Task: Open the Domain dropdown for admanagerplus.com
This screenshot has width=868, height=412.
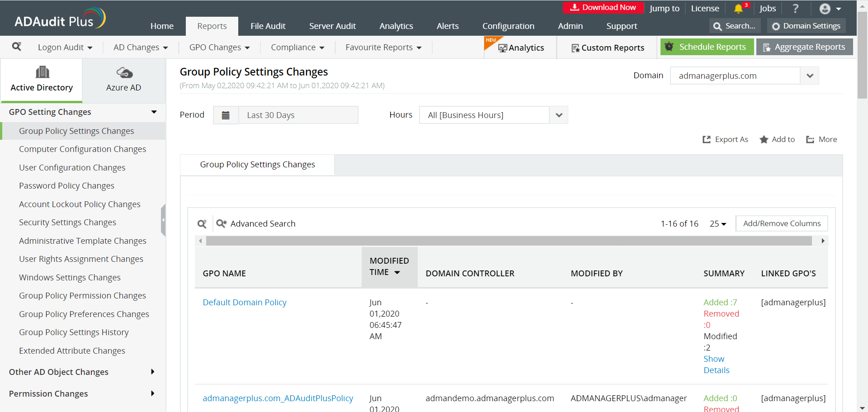Action: point(809,76)
